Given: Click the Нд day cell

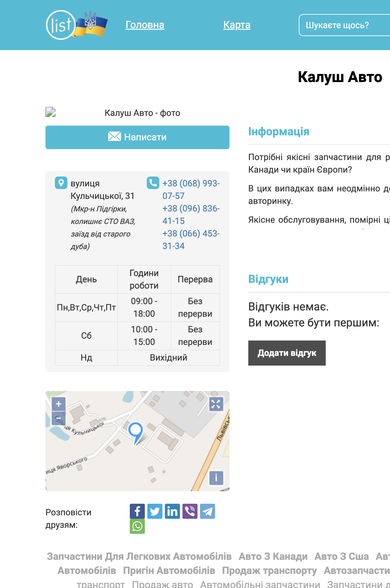Looking at the screenshot, I should tap(86, 358).
